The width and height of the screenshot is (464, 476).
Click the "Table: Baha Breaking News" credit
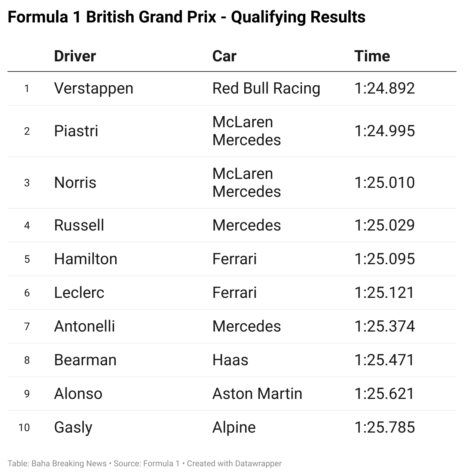pyautogui.click(x=57, y=463)
